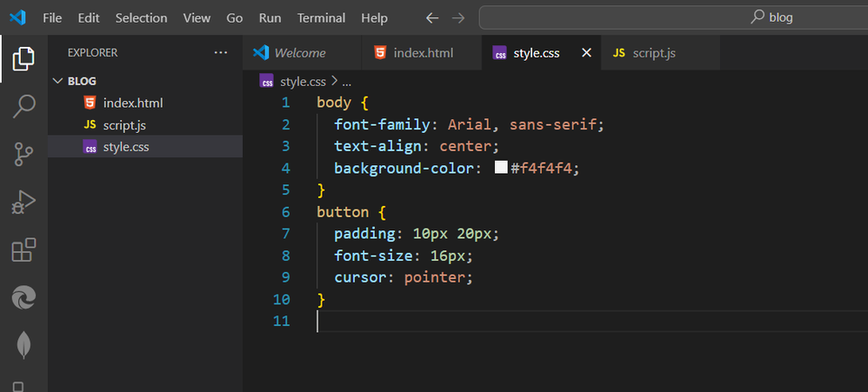This screenshot has width=868, height=392.
Task: Close the style.css tab
Action: [x=586, y=53]
